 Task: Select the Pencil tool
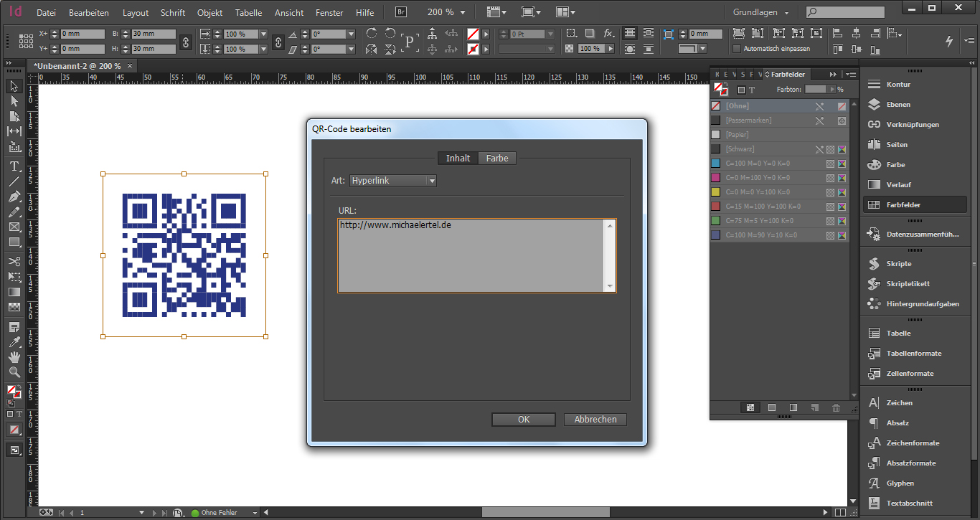pyautogui.click(x=14, y=212)
